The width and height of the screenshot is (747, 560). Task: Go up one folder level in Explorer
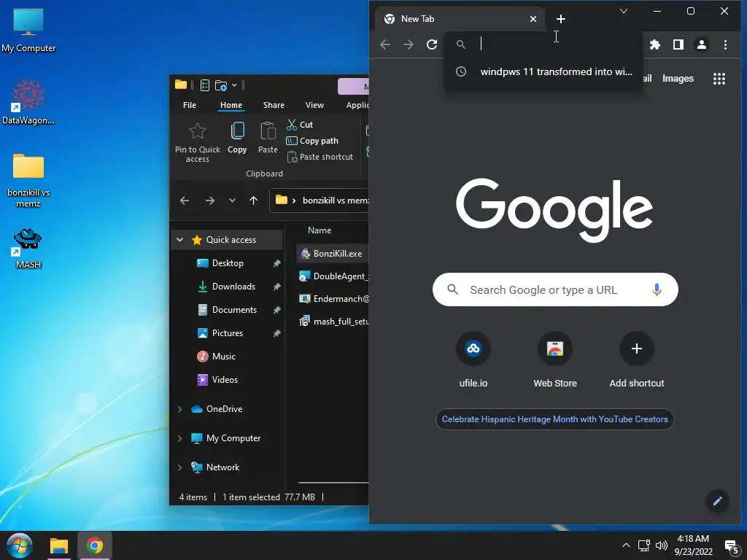click(253, 201)
